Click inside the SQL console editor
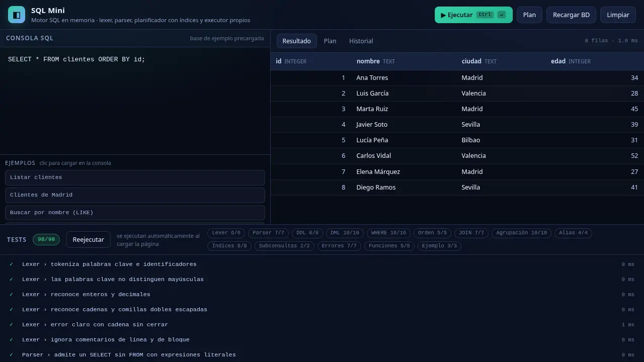Viewport: 644px width, 362px height. click(135, 101)
